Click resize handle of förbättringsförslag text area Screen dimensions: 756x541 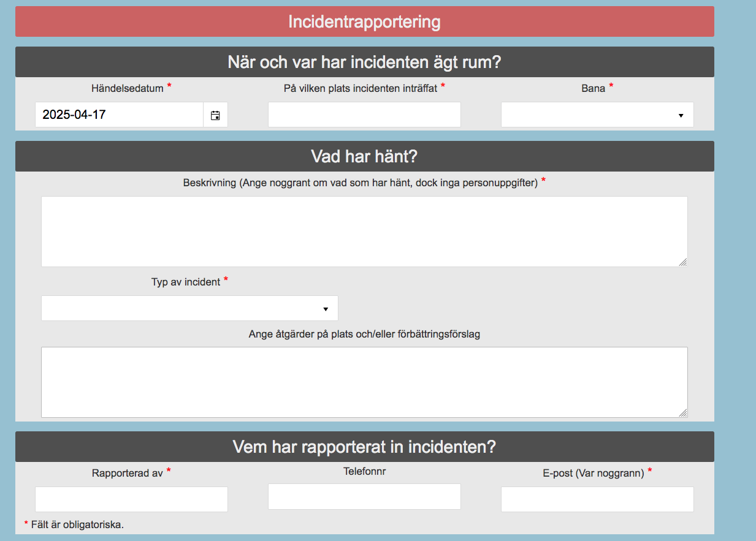(683, 413)
